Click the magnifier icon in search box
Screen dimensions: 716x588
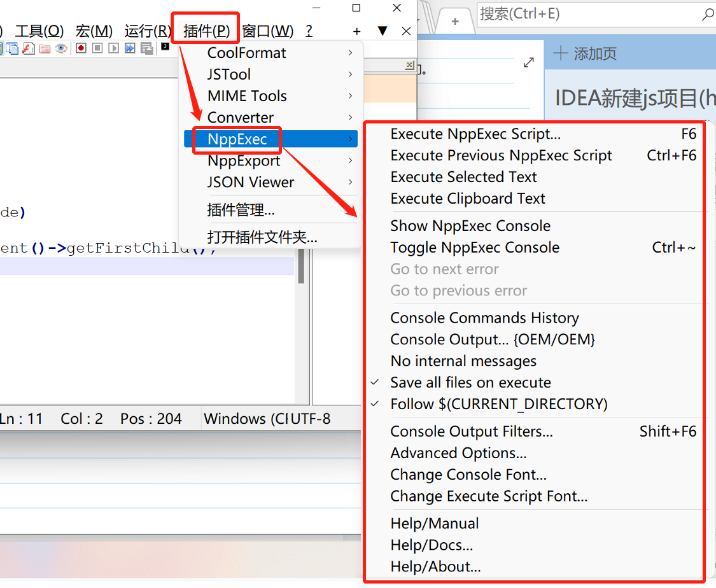coord(707,14)
